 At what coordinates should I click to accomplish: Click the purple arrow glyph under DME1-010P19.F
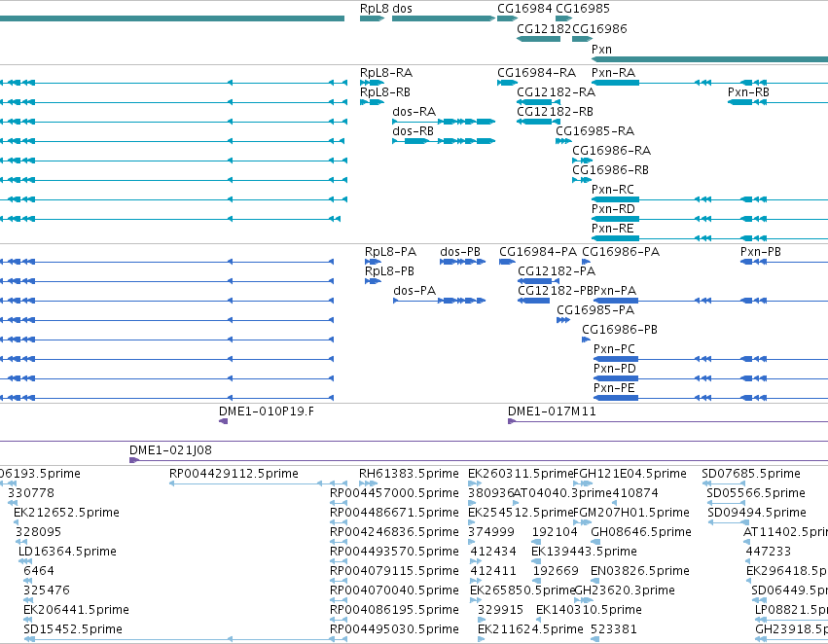click(x=224, y=421)
